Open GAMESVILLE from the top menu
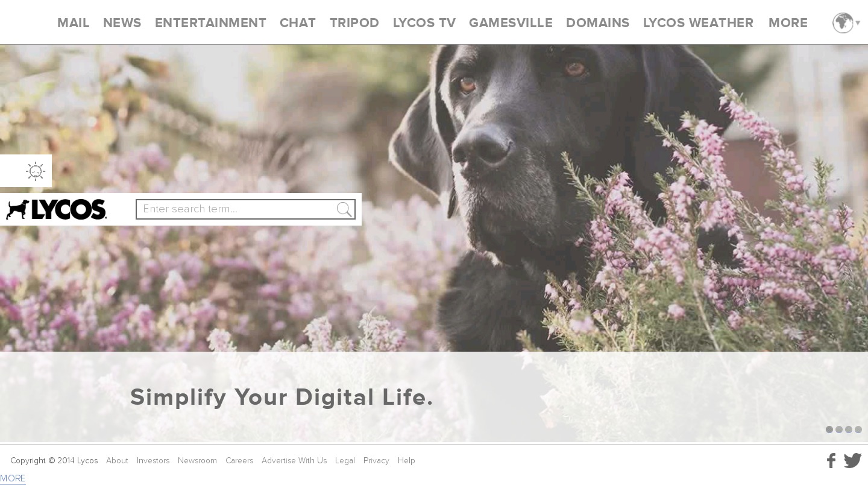Image resolution: width=868 pixels, height=485 pixels. [x=511, y=23]
